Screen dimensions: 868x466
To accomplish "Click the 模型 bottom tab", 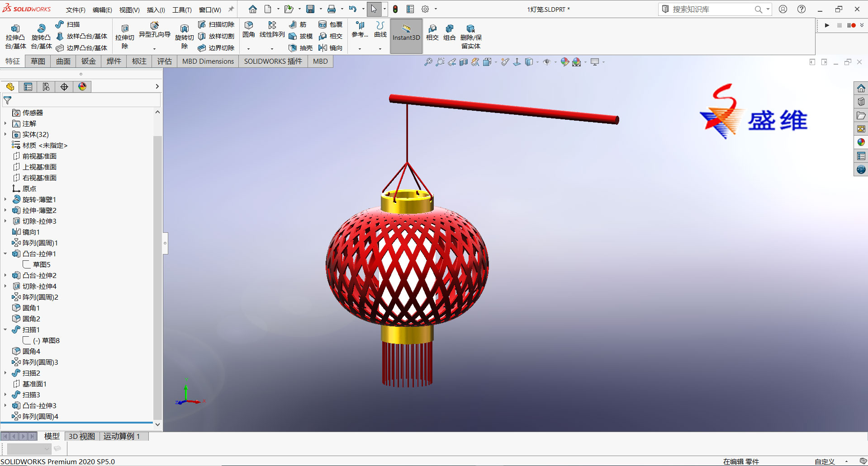I will pos(52,436).
